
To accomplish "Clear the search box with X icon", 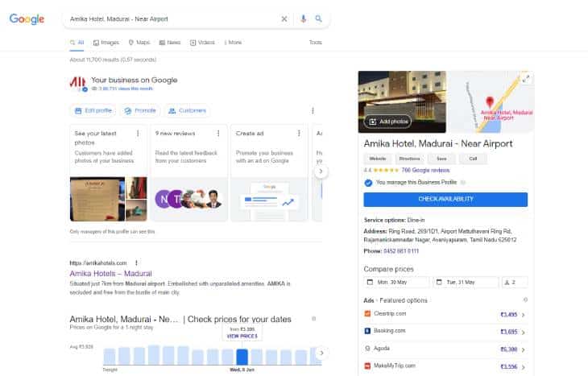I will pyautogui.click(x=284, y=19).
